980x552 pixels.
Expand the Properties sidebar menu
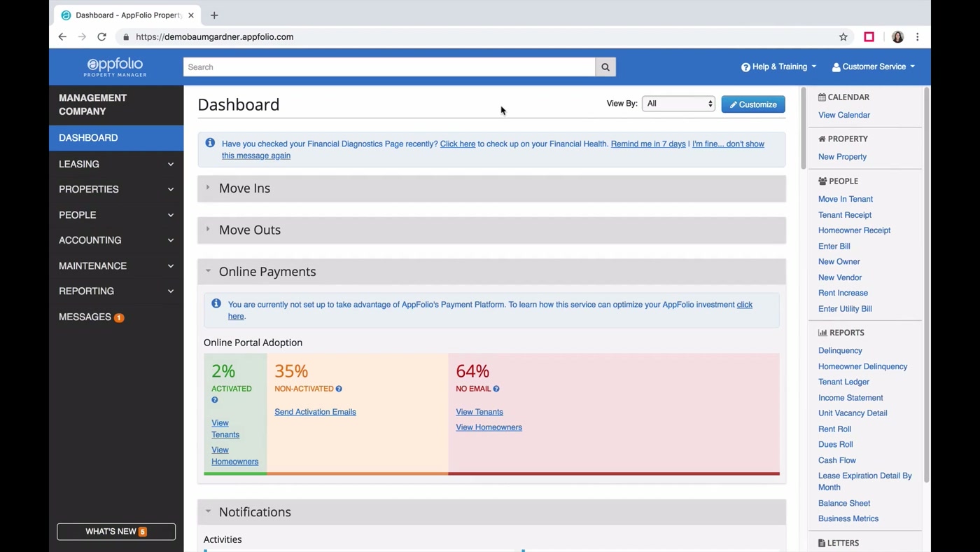116,189
